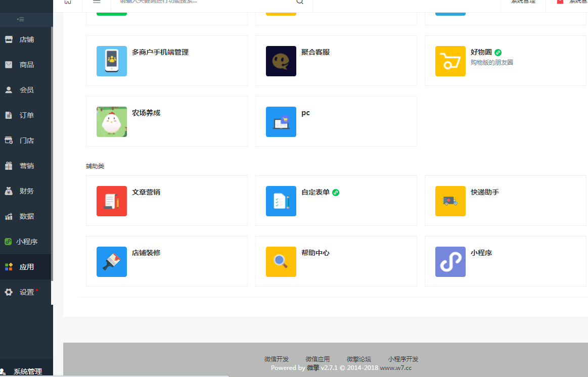Open the 微信应用 footer link
The height and width of the screenshot is (377, 588).
click(318, 359)
